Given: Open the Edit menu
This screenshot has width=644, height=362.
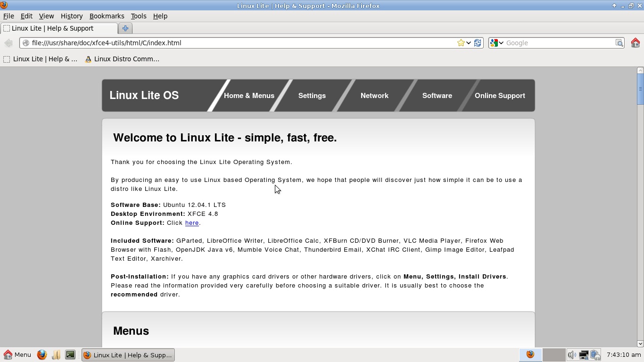Looking at the screenshot, I should pyautogui.click(x=26, y=16).
